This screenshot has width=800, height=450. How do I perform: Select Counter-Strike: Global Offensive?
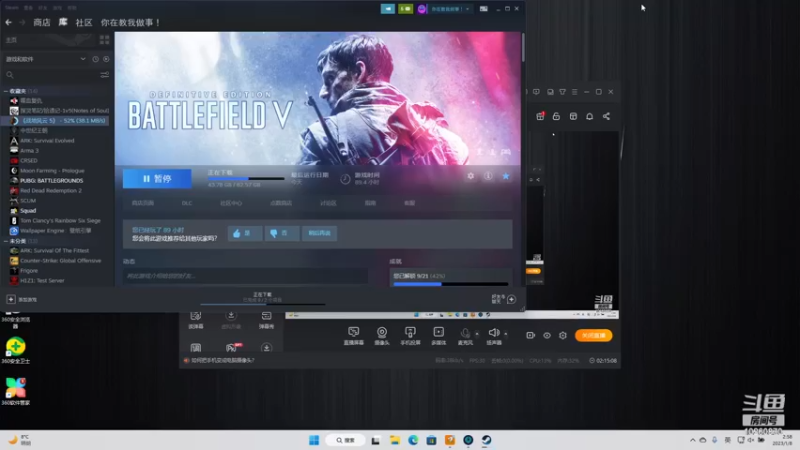[60, 261]
